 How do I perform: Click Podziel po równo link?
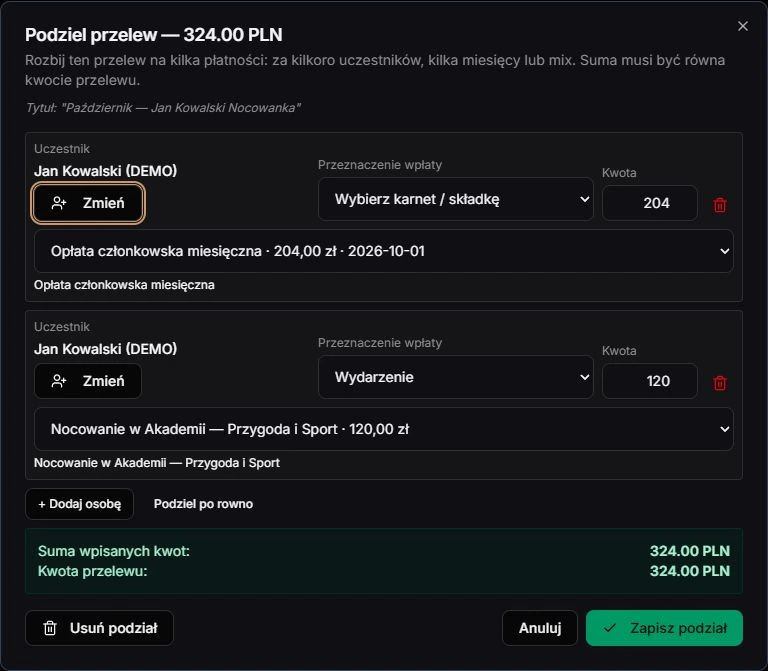[x=203, y=504]
